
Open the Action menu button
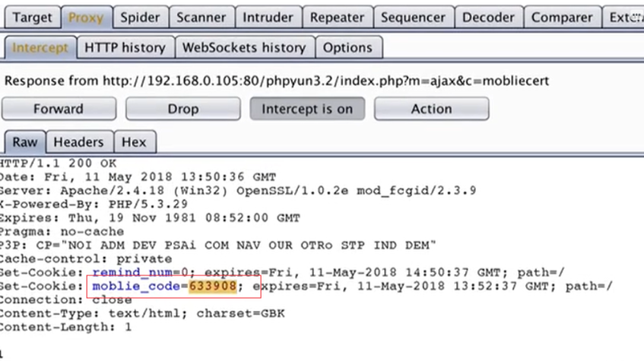click(x=431, y=109)
